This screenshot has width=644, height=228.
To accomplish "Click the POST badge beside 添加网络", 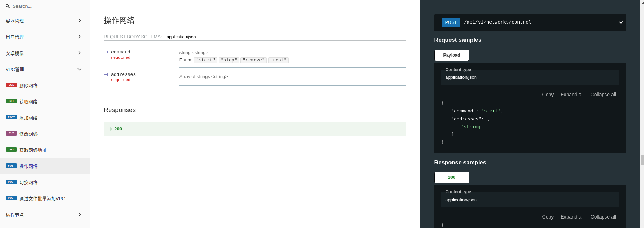I will 11,117.
